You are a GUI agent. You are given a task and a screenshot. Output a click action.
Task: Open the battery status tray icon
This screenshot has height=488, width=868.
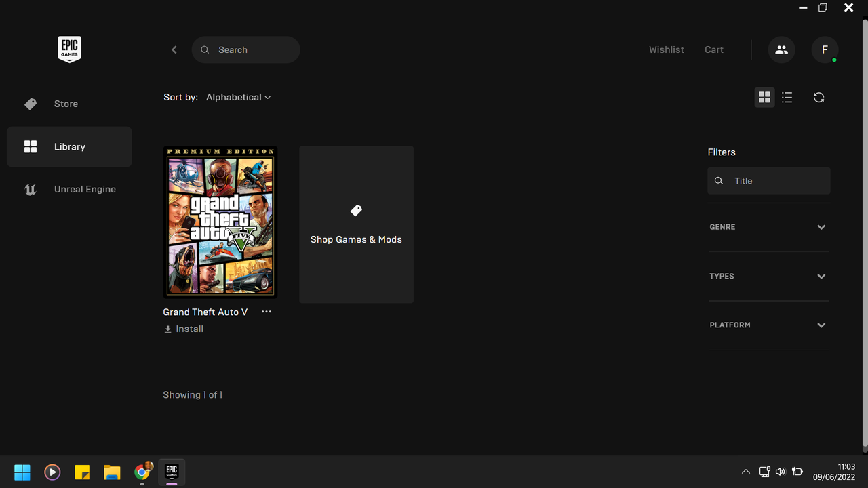click(797, 472)
